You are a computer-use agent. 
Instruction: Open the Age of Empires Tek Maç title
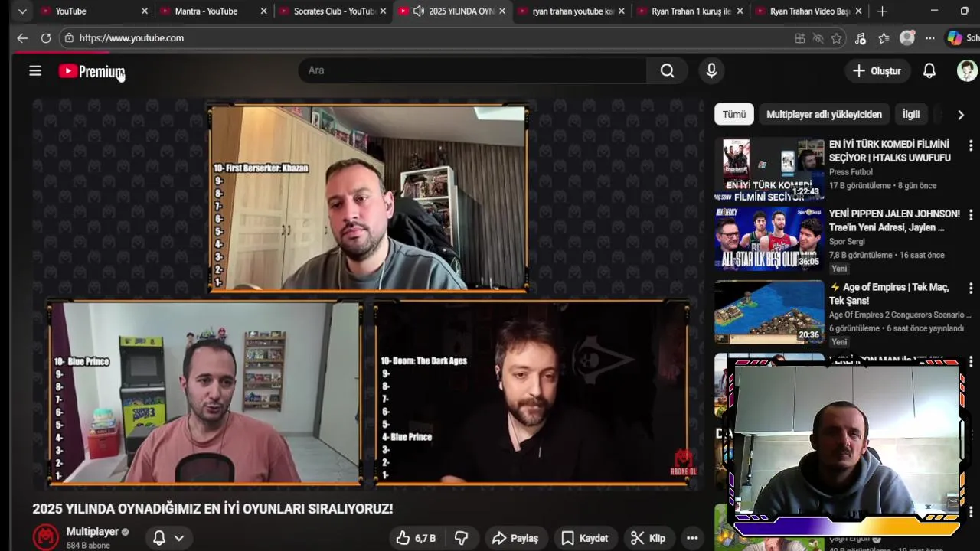point(890,294)
